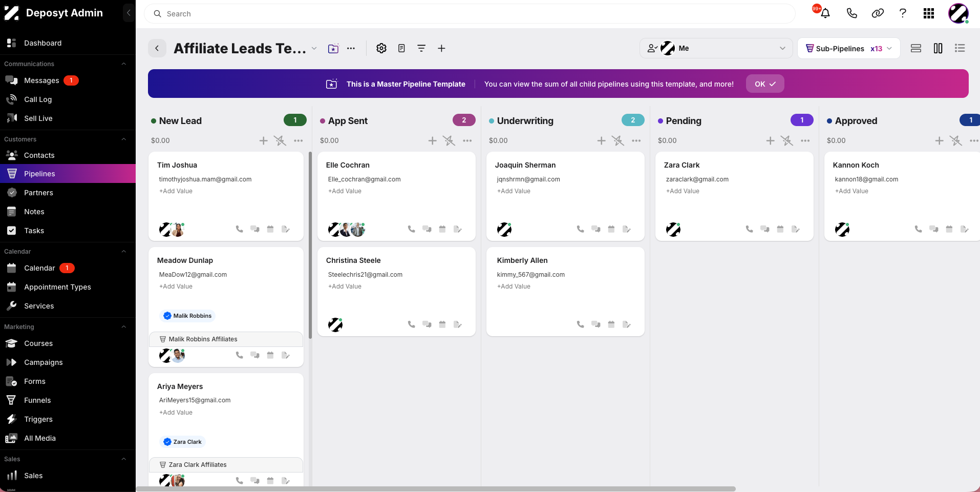Collapse the Marketing sidebar section
Viewport: 980px width, 492px height.
click(x=123, y=327)
